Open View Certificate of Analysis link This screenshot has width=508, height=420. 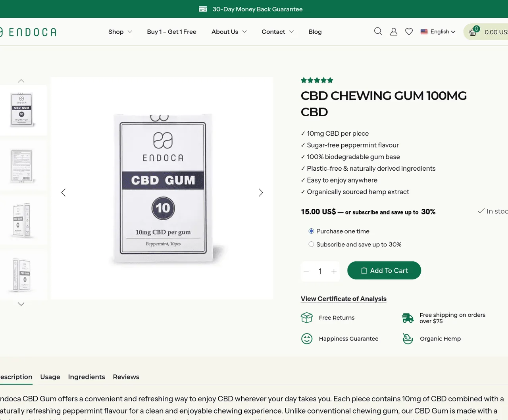pos(344,299)
